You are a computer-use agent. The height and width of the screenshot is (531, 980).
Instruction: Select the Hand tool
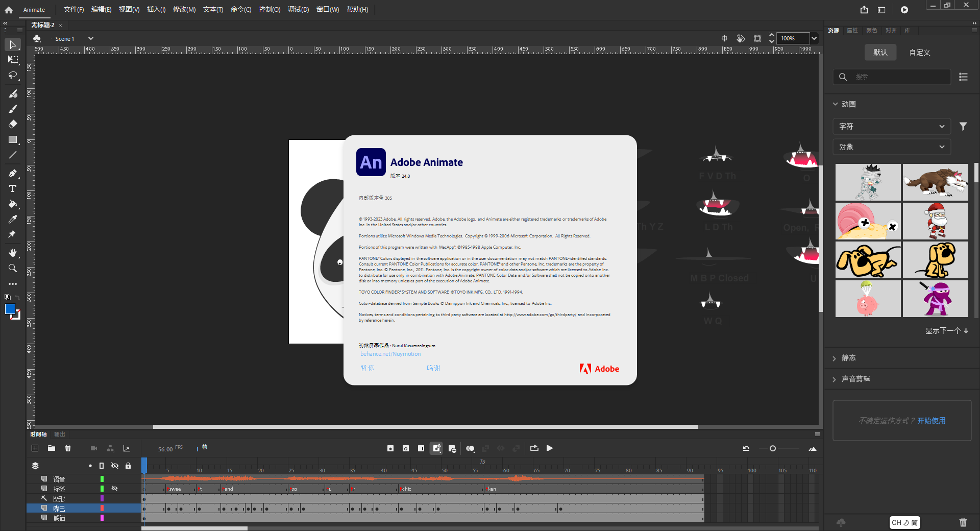coord(13,253)
